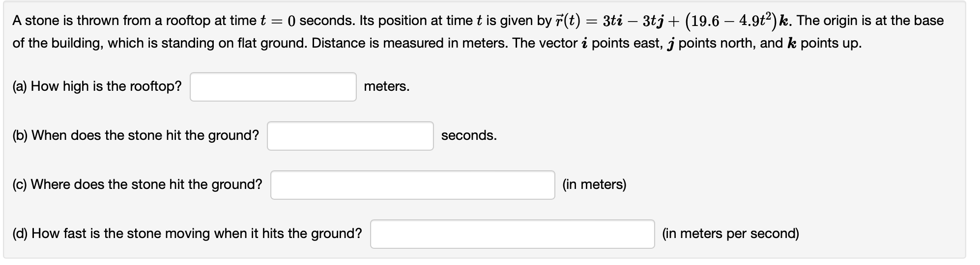This screenshot has width=980, height=265.
Task: Click the bold j in 'points north'
Action: click(x=671, y=44)
